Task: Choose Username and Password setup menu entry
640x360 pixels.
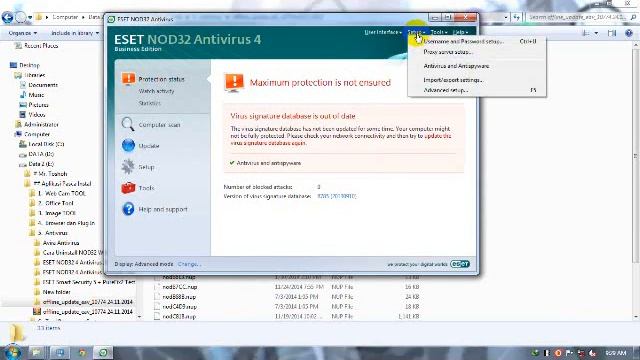Action: tap(477, 42)
